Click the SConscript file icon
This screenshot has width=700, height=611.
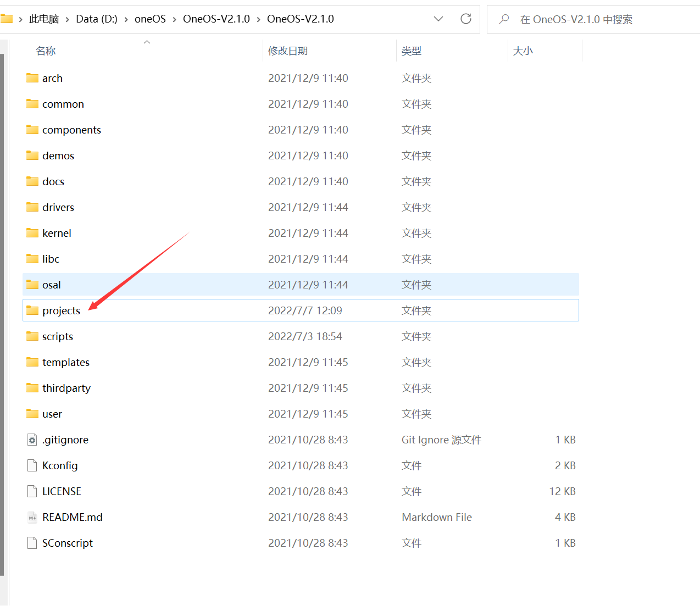(32, 543)
